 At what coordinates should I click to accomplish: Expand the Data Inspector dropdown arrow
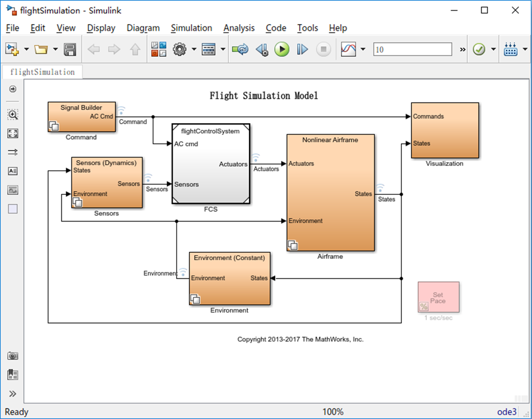click(x=363, y=49)
